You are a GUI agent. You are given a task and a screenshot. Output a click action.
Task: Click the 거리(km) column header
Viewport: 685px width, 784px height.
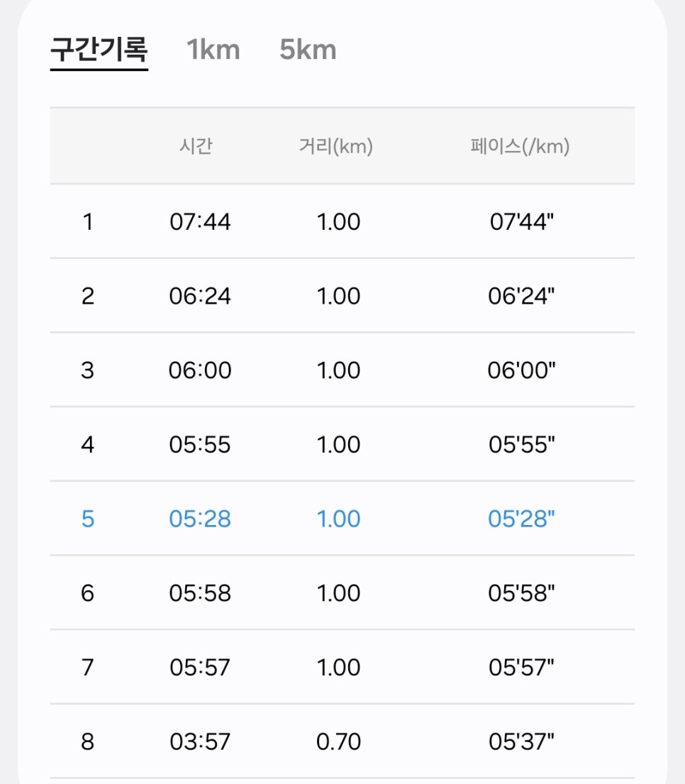click(x=335, y=146)
